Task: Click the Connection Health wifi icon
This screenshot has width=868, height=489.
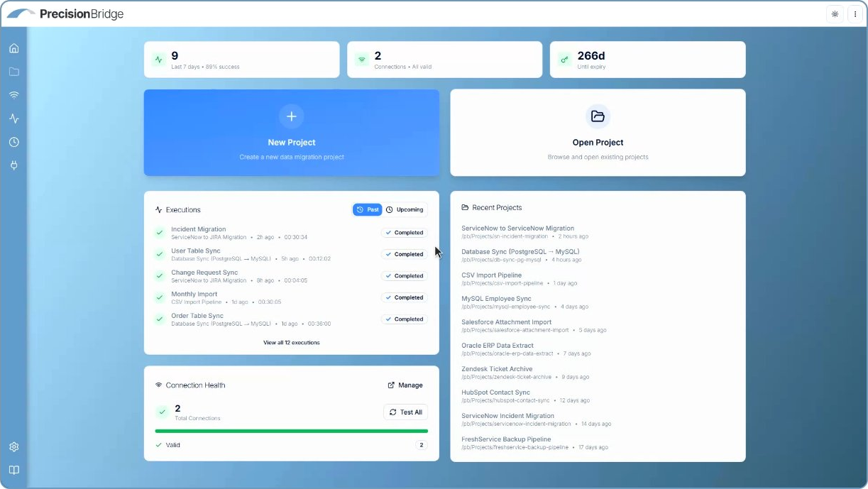Action: pos(158,385)
